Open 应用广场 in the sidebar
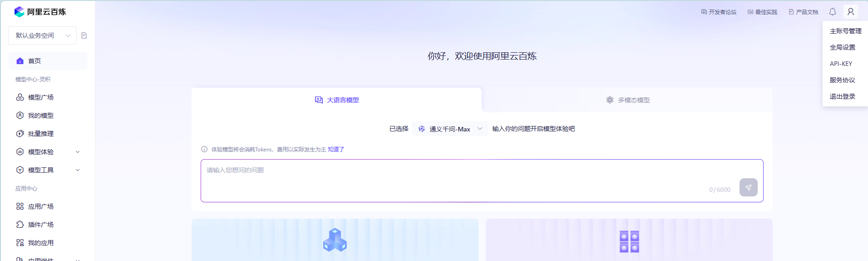Viewport: 868px width, 261px height. [41, 206]
